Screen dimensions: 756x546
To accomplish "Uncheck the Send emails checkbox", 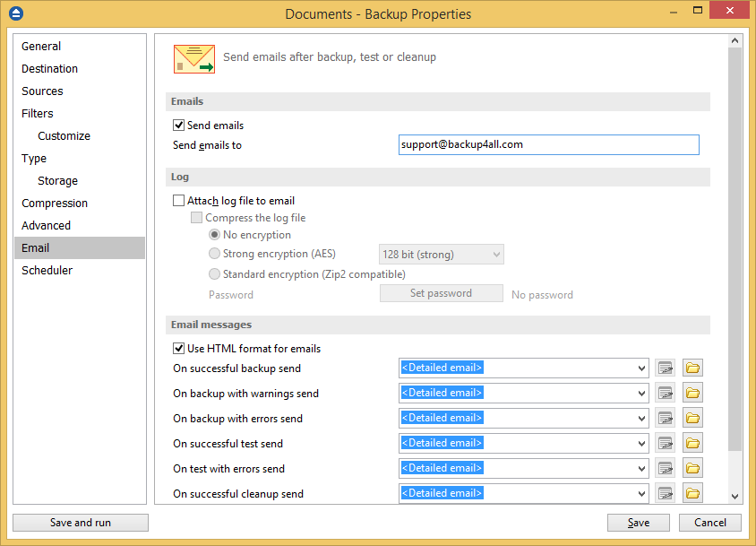I will click(178, 126).
